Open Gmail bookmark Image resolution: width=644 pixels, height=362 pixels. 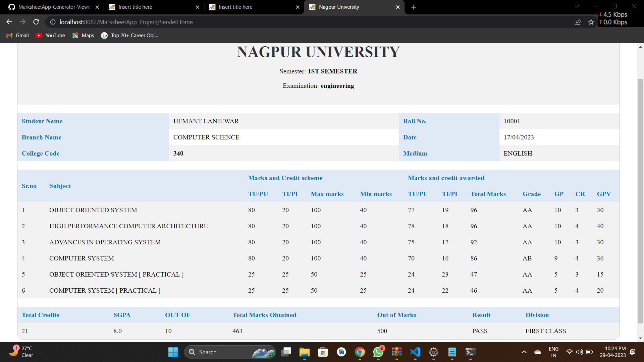click(x=18, y=36)
